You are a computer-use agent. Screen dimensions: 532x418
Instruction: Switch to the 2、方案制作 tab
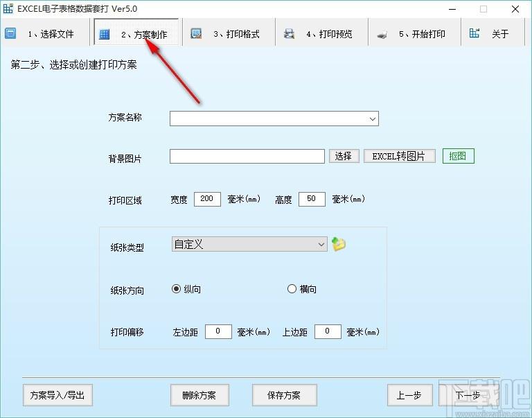[x=136, y=33]
